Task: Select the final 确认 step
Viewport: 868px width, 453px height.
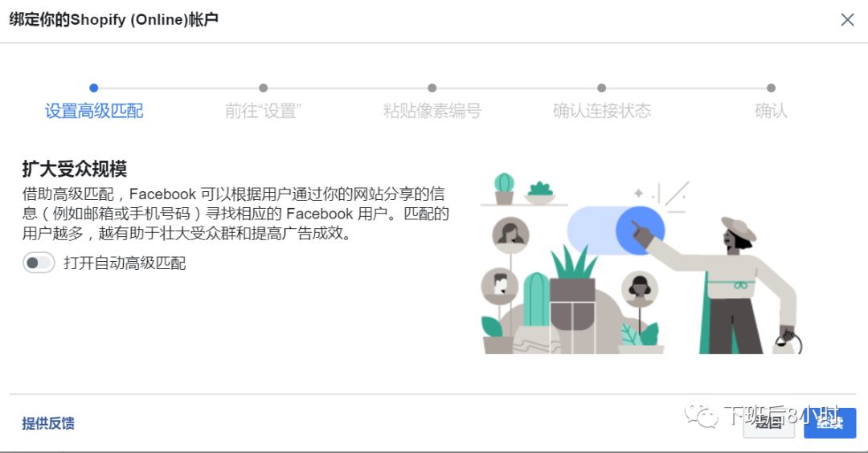Action: 771,111
